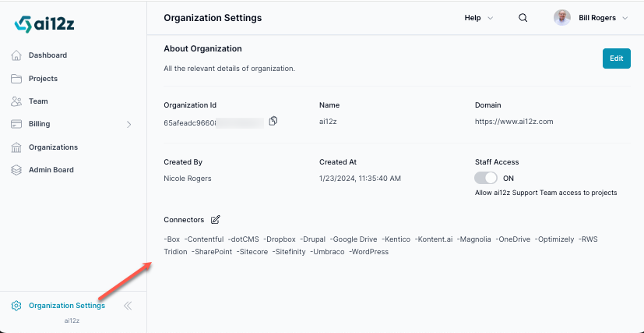Open Billing in sidebar

point(40,124)
